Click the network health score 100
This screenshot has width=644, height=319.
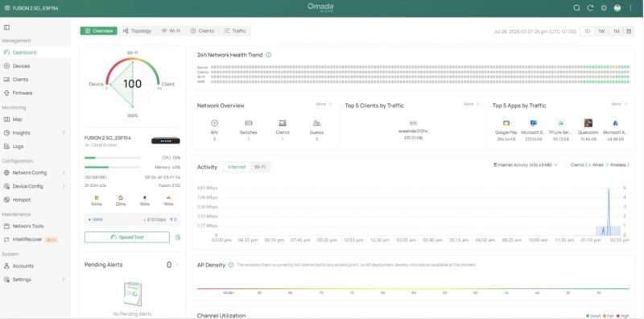132,84
